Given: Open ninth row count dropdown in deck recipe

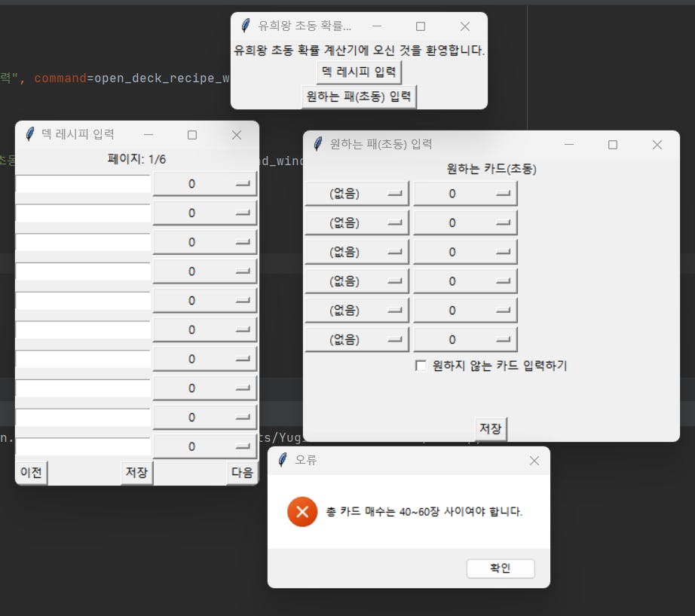Looking at the screenshot, I should 205,417.
